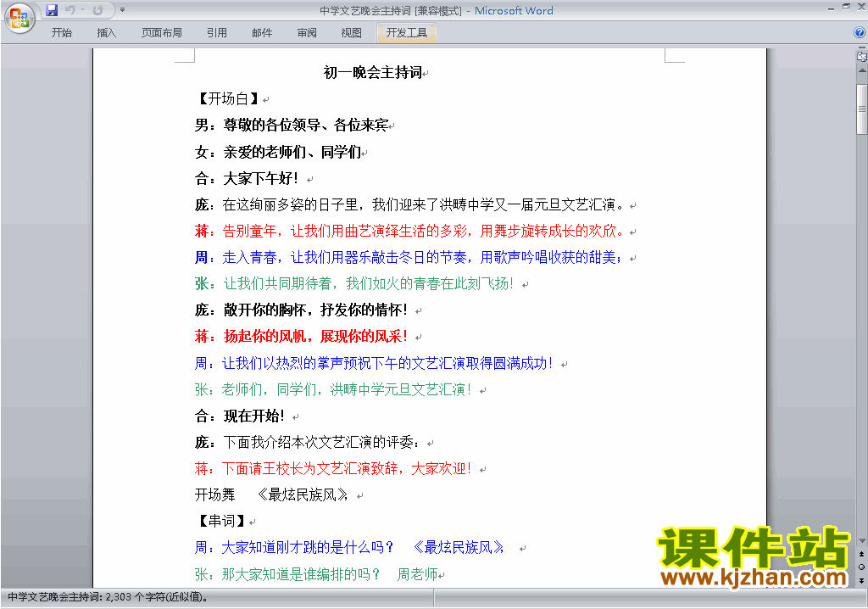This screenshot has width=868, height=609.
Task: Click the green line 张：老师们，同学们
Action: (334, 390)
